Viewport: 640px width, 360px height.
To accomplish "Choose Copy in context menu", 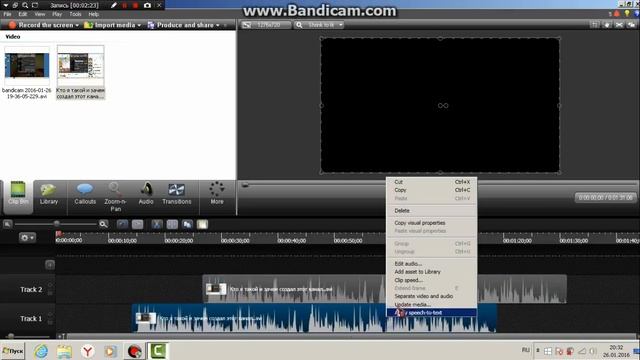I will click(x=431, y=190).
